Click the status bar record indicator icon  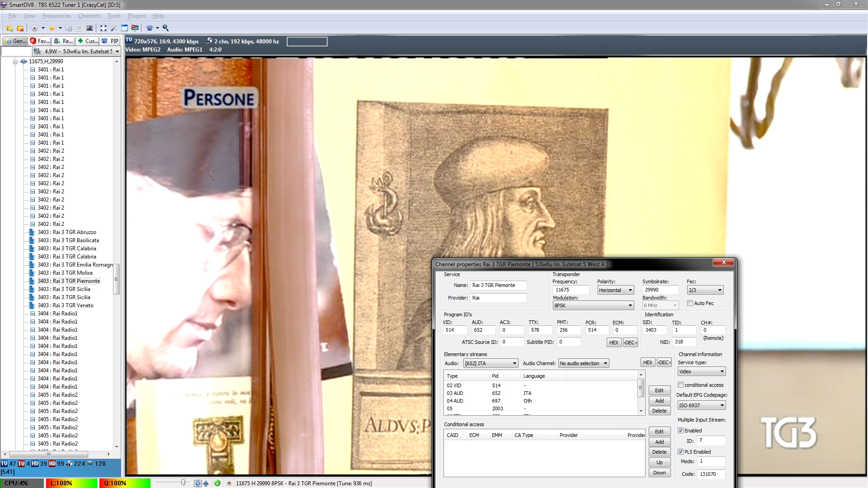tap(229, 483)
